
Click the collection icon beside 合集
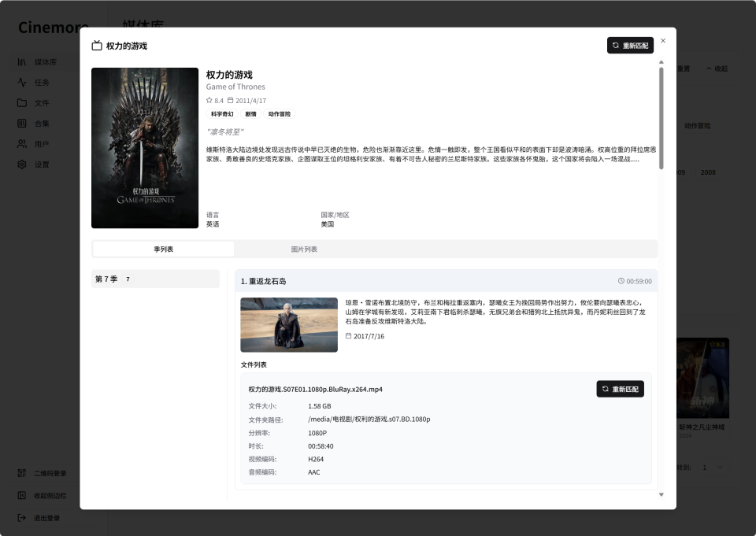click(22, 124)
